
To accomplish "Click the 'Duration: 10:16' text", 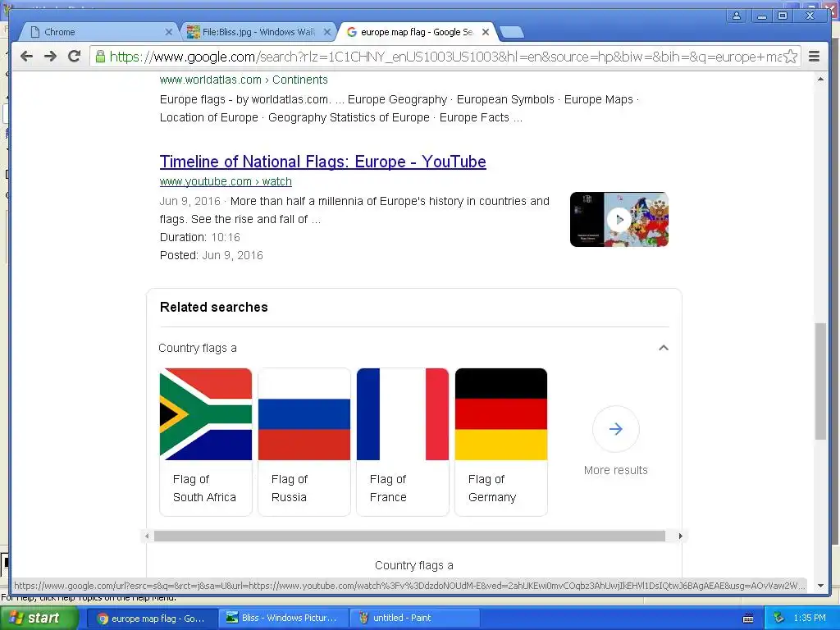I will coord(200,237).
